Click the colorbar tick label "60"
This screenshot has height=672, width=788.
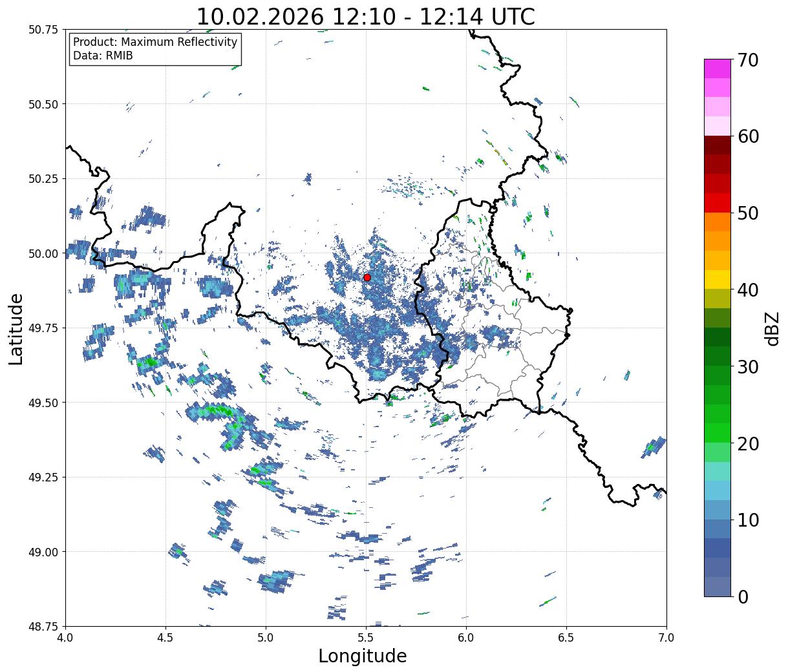click(x=748, y=136)
